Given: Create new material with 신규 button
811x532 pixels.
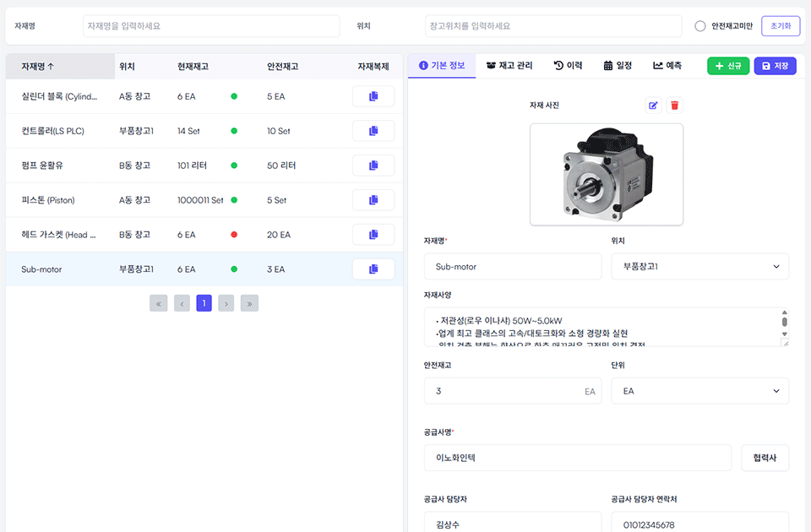Looking at the screenshot, I should coord(728,65).
